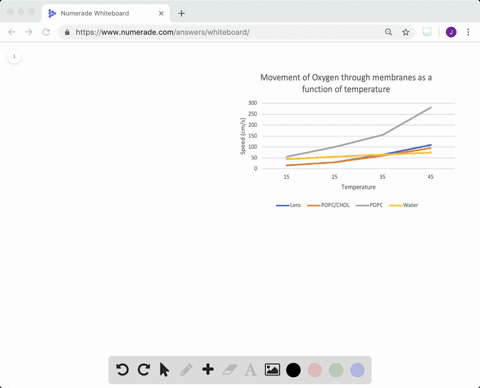Go back with browser back arrow
Screen dimensions: 480x388
12,32
